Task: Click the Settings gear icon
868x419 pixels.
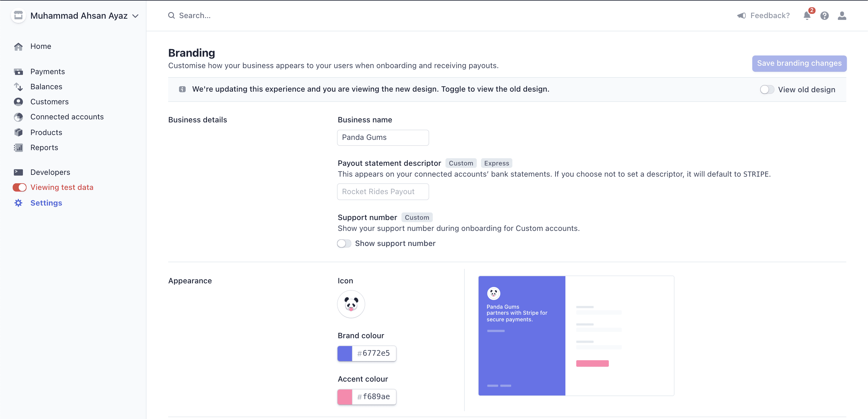Action: coord(18,203)
